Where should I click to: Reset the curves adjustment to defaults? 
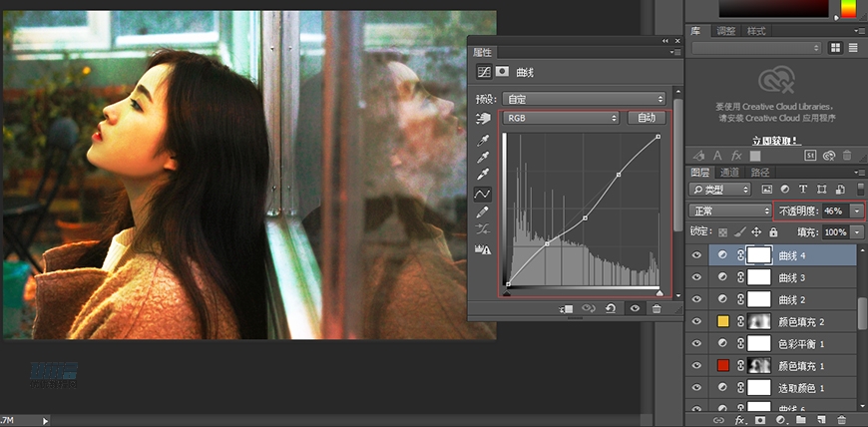pyautogui.click(x=611, y=309)
